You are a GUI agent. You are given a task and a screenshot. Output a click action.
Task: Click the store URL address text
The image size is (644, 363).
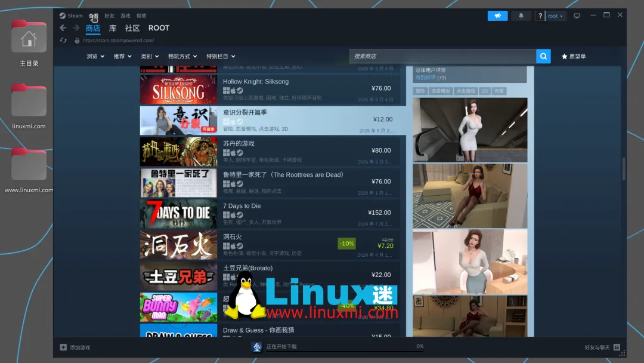[118, 40]
